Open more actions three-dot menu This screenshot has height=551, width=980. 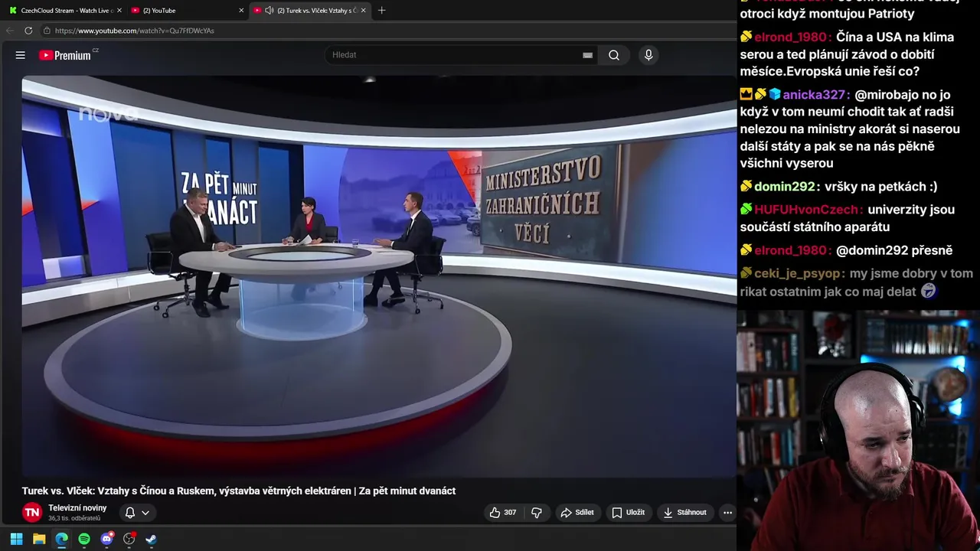pos(727,512)
